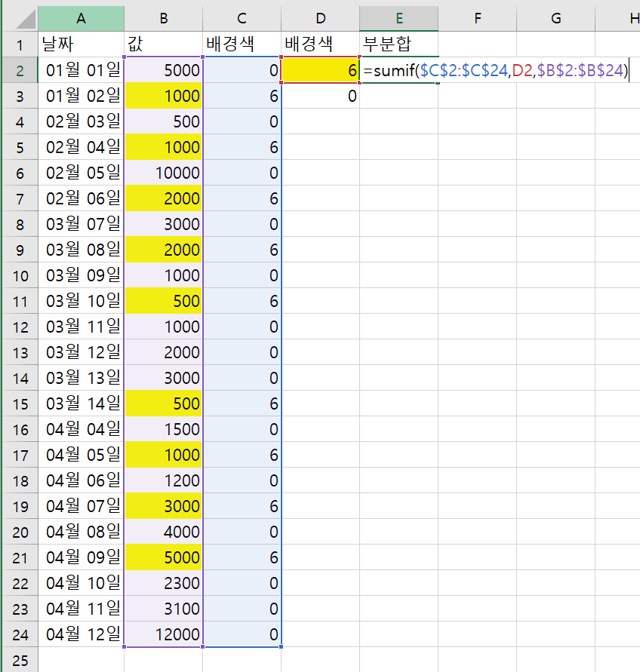Click yellow value cell 3000 in row 19

point(164,506)
